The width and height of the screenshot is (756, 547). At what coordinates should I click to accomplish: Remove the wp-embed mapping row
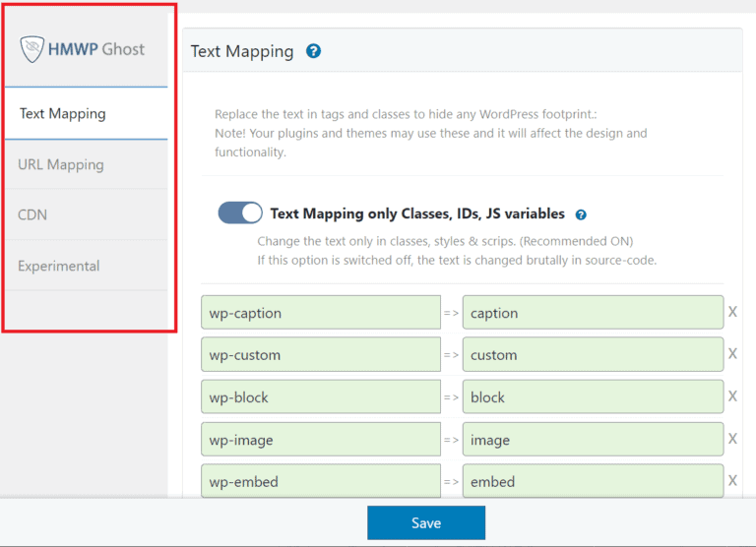click(732, 482)
